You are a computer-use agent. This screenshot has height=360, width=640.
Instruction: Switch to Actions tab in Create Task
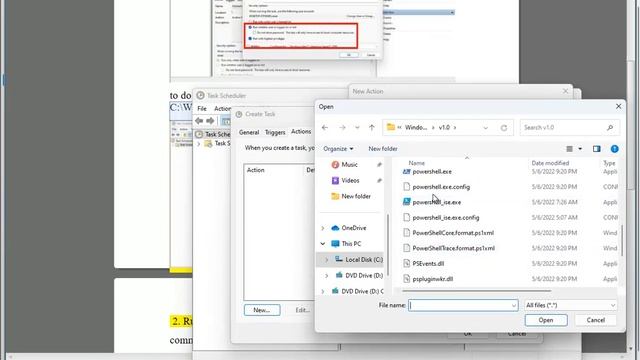tap(301, 131)
